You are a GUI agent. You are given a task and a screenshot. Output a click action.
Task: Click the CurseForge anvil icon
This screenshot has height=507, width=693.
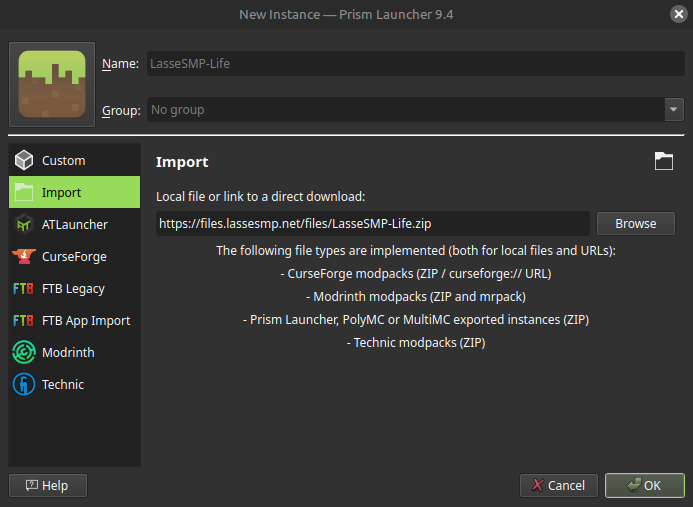click(x=24, y=257)
